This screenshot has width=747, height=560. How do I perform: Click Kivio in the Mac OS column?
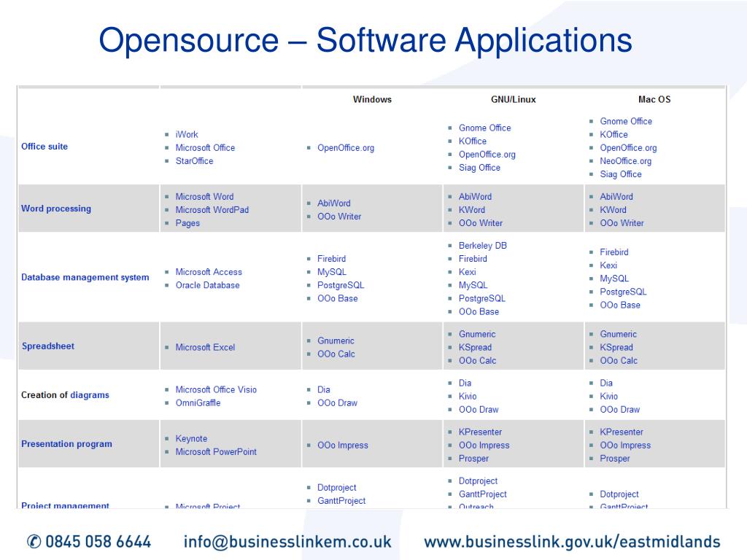tap(609, 396)
